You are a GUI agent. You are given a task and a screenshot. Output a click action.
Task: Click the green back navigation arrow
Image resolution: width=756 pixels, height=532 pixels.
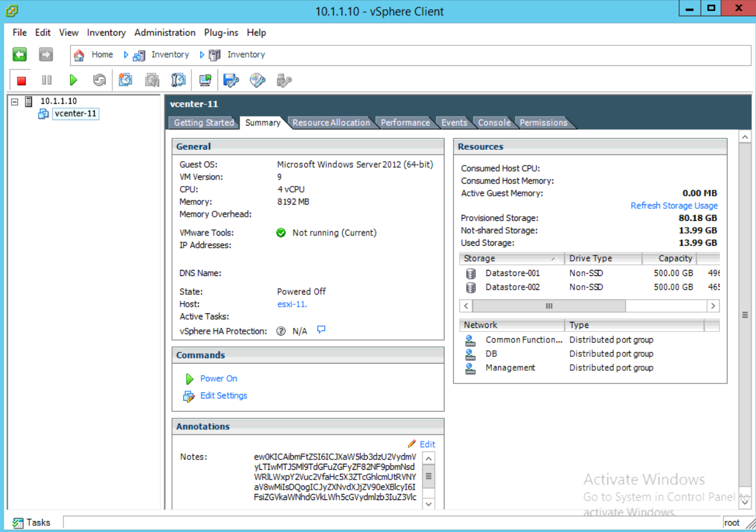(20, 54)
